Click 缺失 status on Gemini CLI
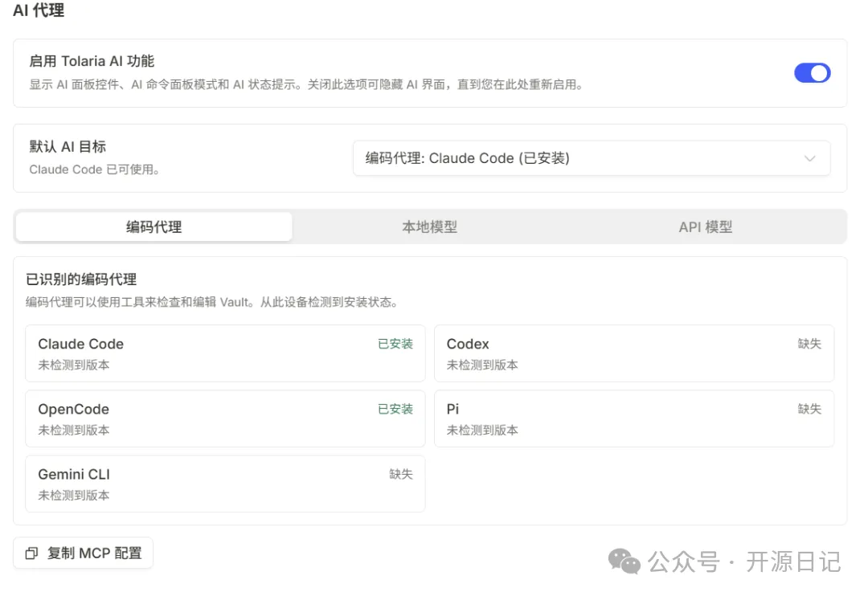The image size is (868, 596). coord(401,474)
